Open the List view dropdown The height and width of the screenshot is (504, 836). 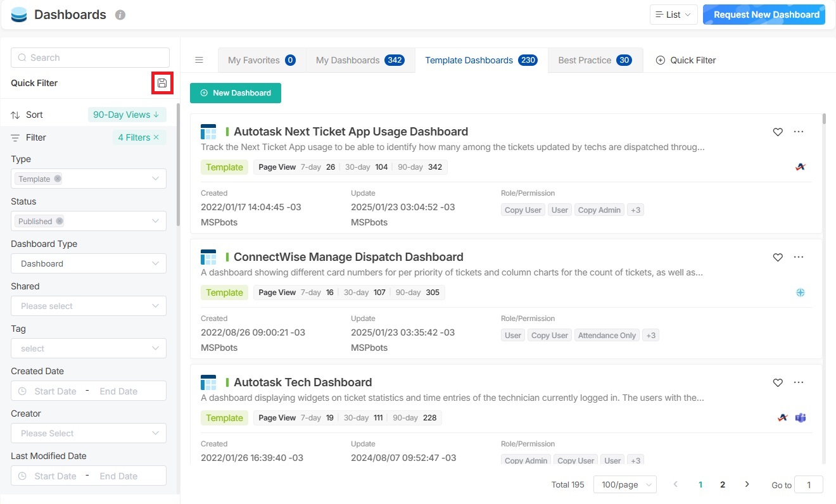[673, 15]
